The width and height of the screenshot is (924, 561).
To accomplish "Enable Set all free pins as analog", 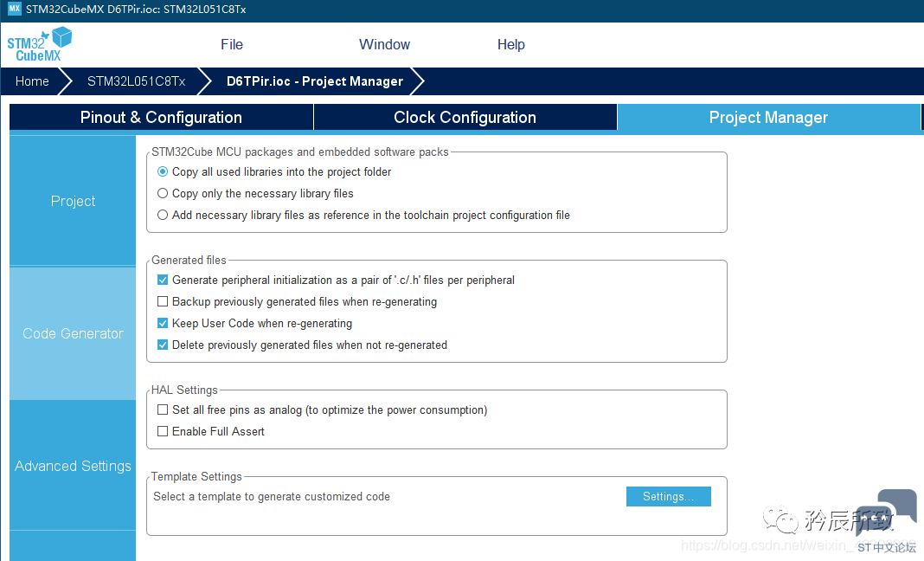I will (163, 410).
